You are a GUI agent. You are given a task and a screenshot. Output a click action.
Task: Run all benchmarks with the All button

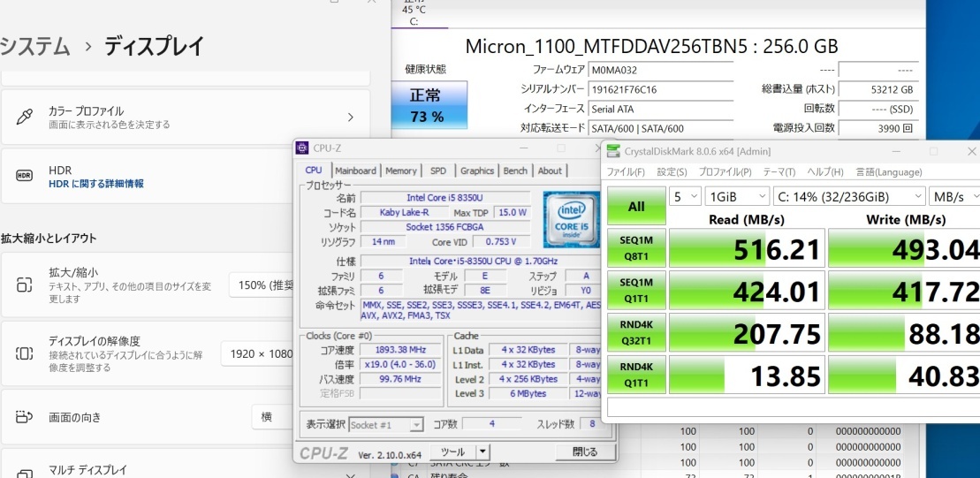click(x=636, y=206)
